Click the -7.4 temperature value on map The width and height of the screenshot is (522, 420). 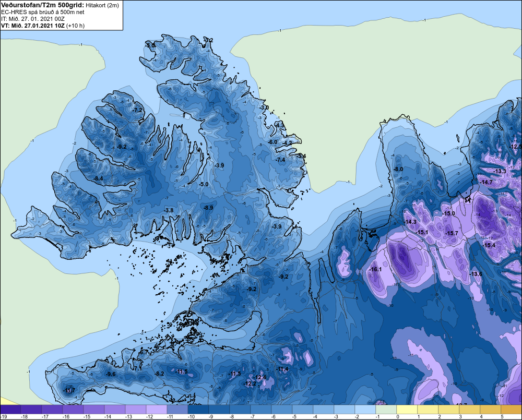280,160
